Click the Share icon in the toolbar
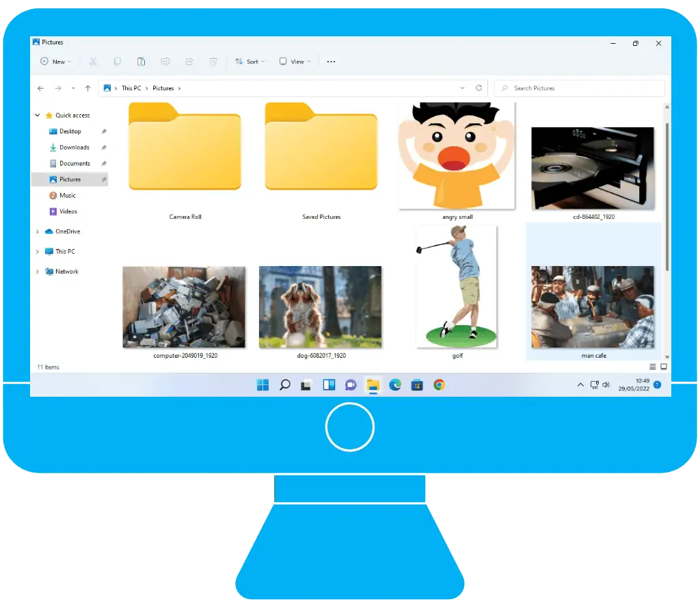Image resolution: width=700 pixels, height=604 pixels. pyautogui.click(x=189, y=62)
